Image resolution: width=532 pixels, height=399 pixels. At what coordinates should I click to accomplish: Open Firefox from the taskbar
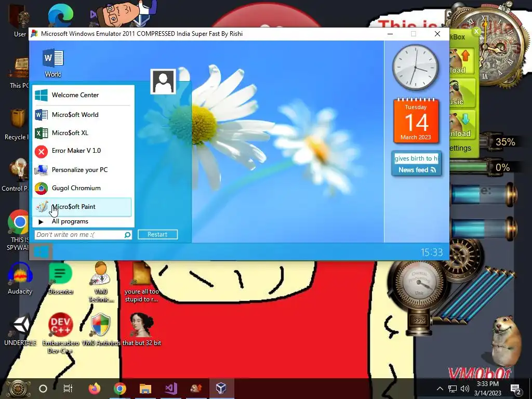pyautogui.click(x=95, y=389)
